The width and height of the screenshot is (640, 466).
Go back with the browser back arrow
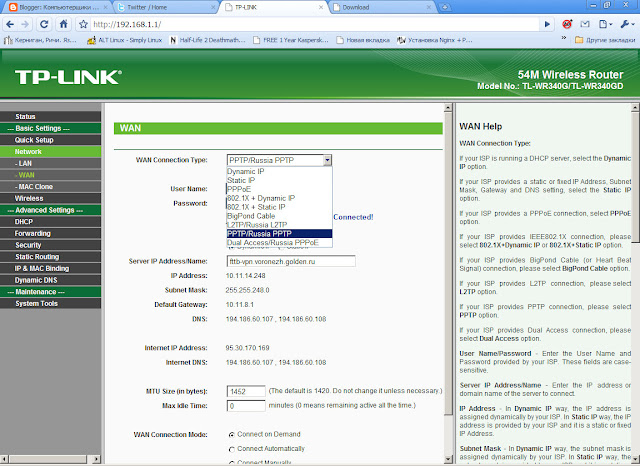[x=10, y=24]
